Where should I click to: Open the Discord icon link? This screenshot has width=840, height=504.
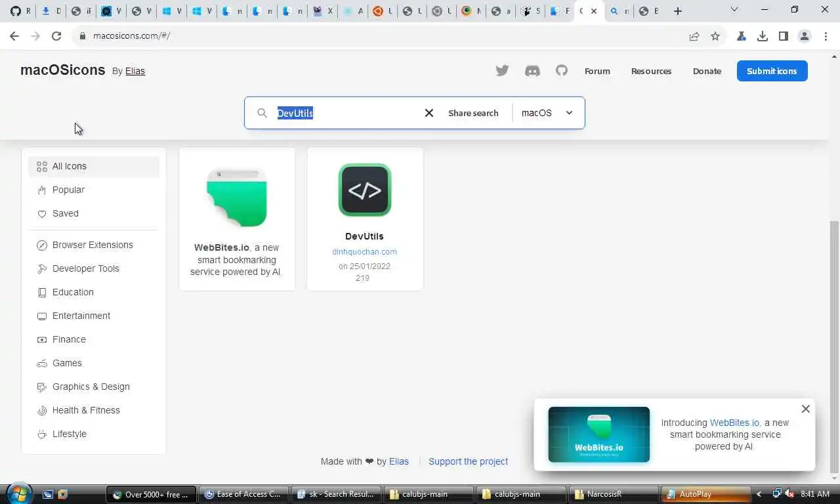532,71
